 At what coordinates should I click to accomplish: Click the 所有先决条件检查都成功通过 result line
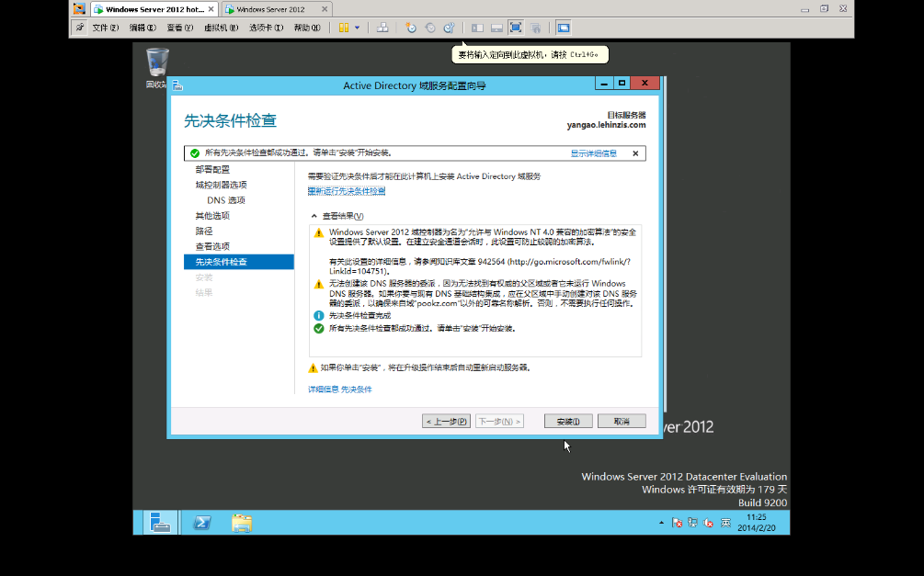click(x=422, y=329)
